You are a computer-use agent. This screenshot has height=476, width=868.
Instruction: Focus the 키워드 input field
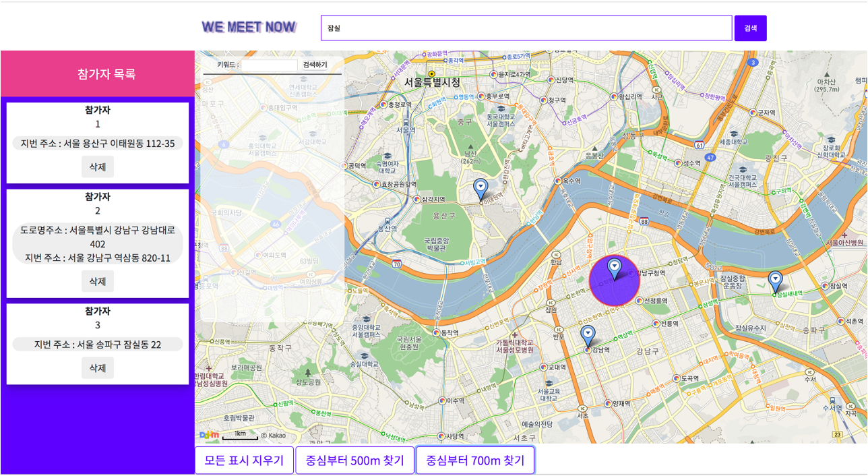270,65
